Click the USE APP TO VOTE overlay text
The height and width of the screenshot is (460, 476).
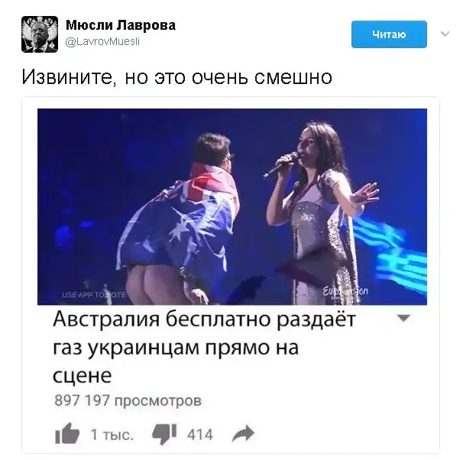click(93, 295)
